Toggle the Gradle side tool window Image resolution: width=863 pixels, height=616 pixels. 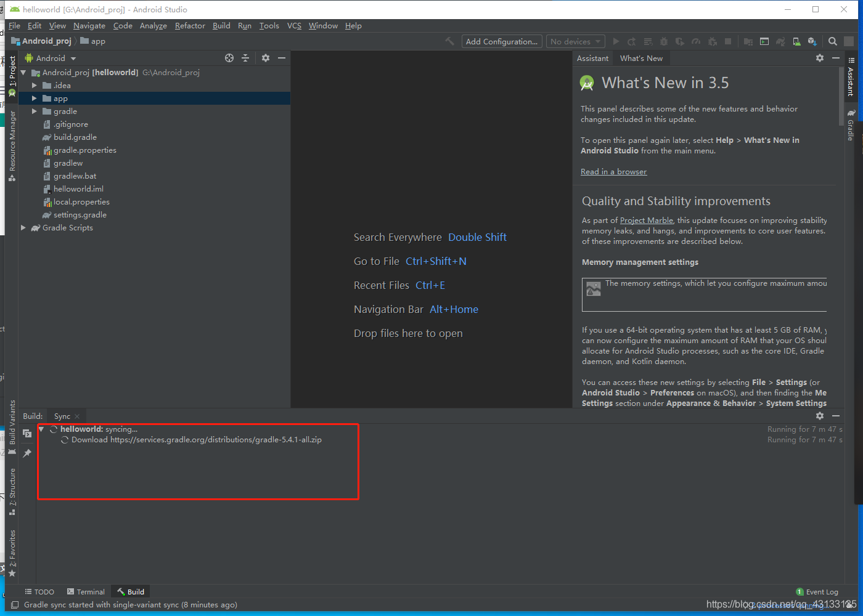coord(851,125)
